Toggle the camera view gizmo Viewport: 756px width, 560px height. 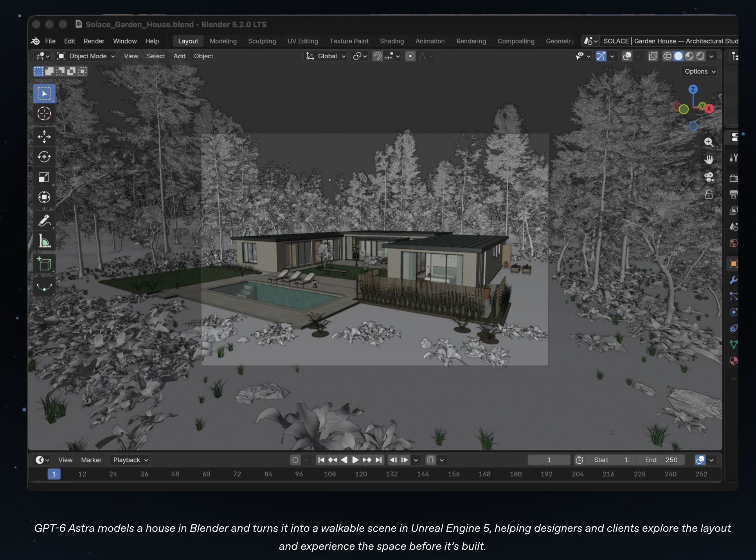[x=709, y=177]
